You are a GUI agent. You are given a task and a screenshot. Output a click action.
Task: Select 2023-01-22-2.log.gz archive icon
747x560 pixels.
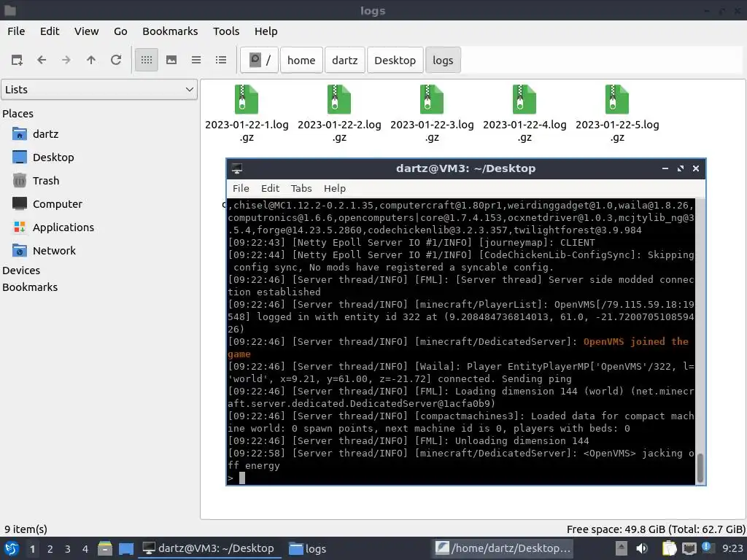coord(339,99)
